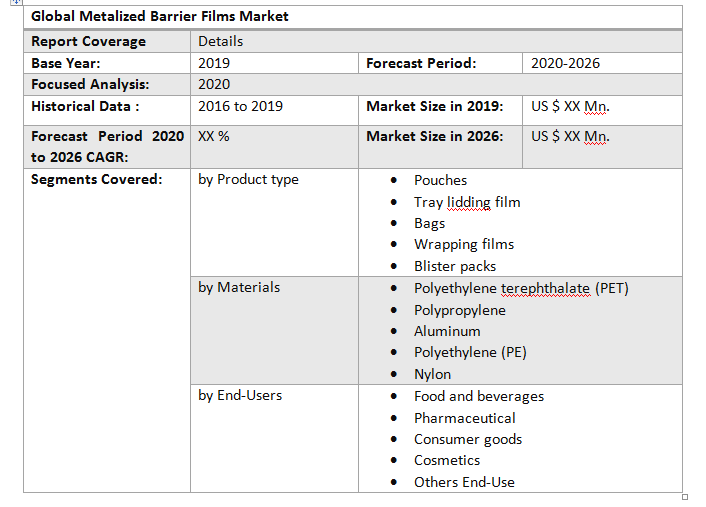Click the "Segments Covered:" cell
The height and width of the screenshot is (507, 706).
coord(96,179)
